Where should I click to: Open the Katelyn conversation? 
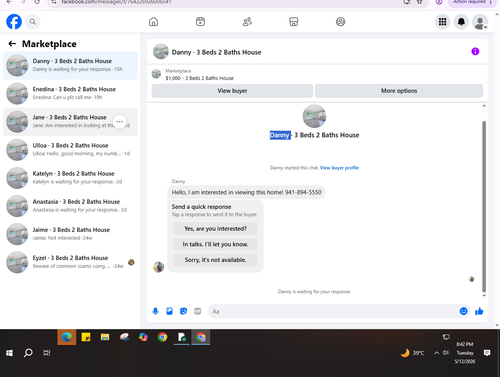click(70, 178)
